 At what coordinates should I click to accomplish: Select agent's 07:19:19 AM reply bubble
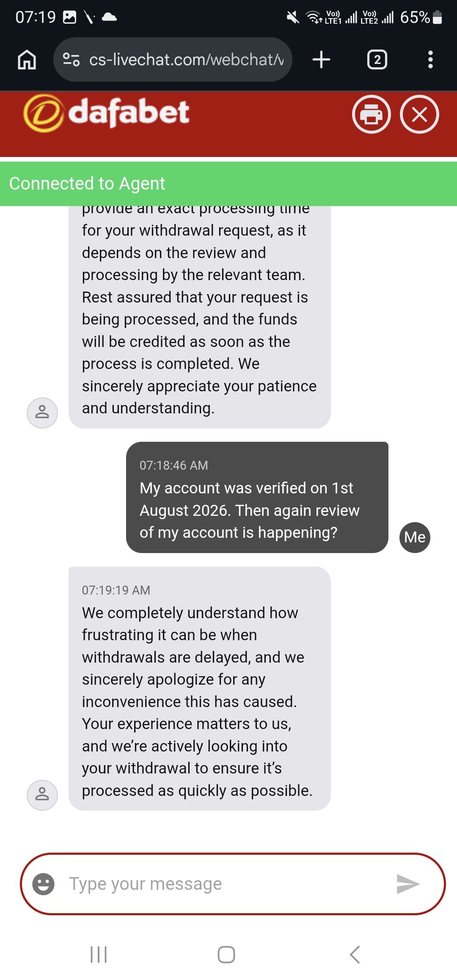pos(200,688)
